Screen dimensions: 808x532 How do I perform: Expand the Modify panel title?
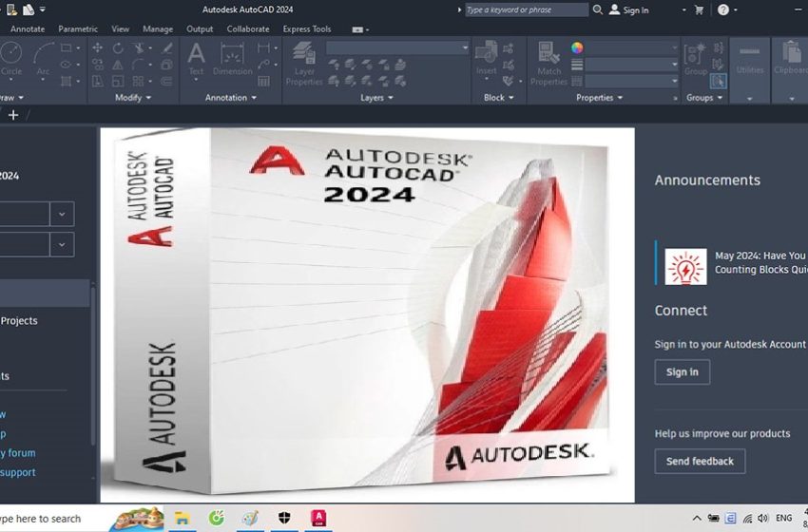pos(133,97)
